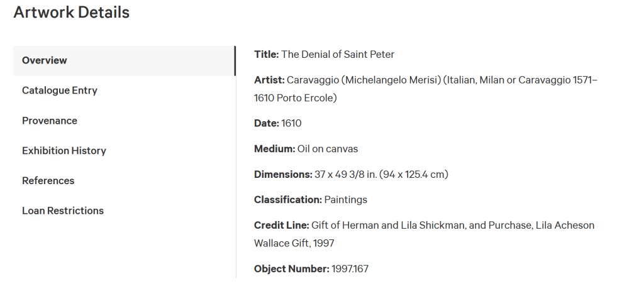Switch to the Provenance tab

pyautogui.click(x=50, y=121)
